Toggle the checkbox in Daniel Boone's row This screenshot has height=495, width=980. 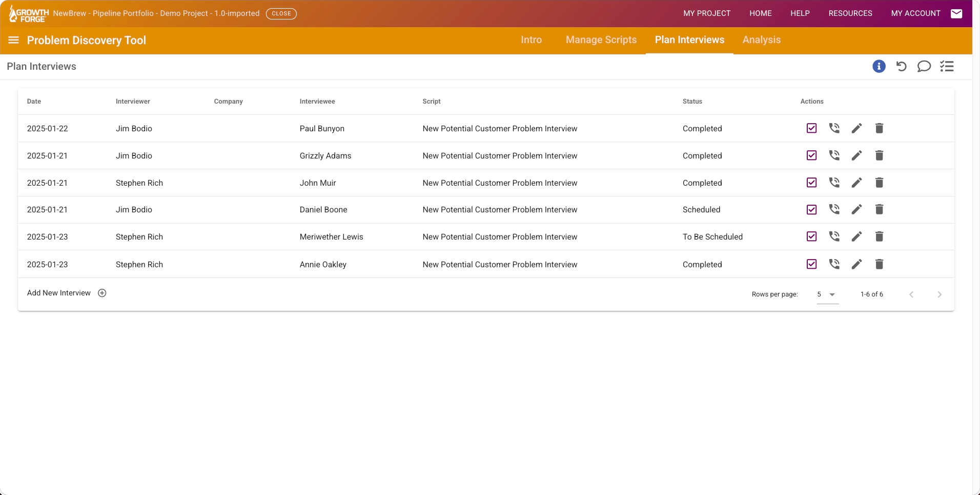click(x=812, y=209)
